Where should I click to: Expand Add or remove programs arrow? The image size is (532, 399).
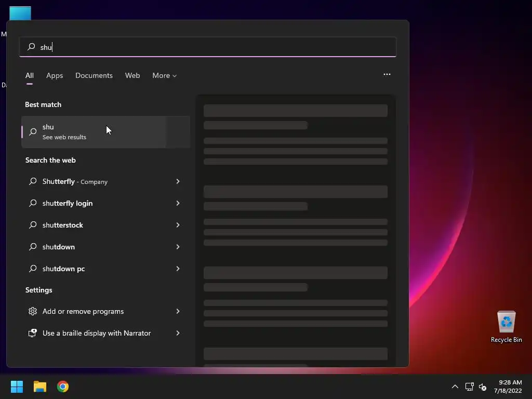[x=178, y=311]
